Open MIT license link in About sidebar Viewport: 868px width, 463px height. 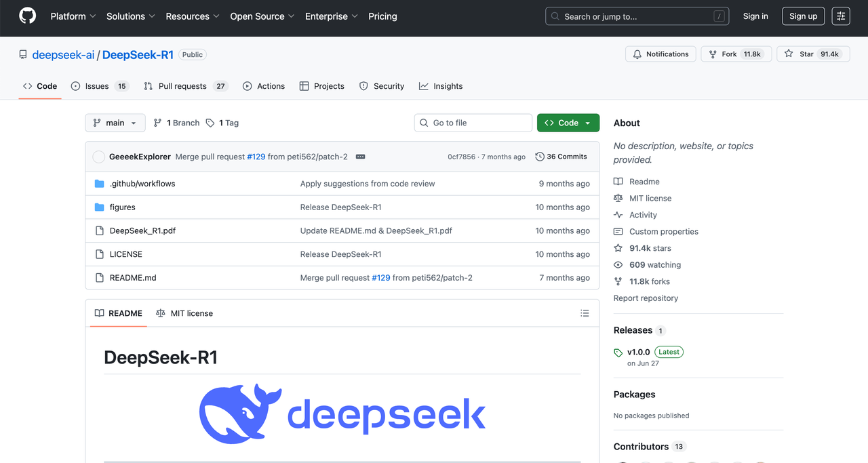[643, 198]
